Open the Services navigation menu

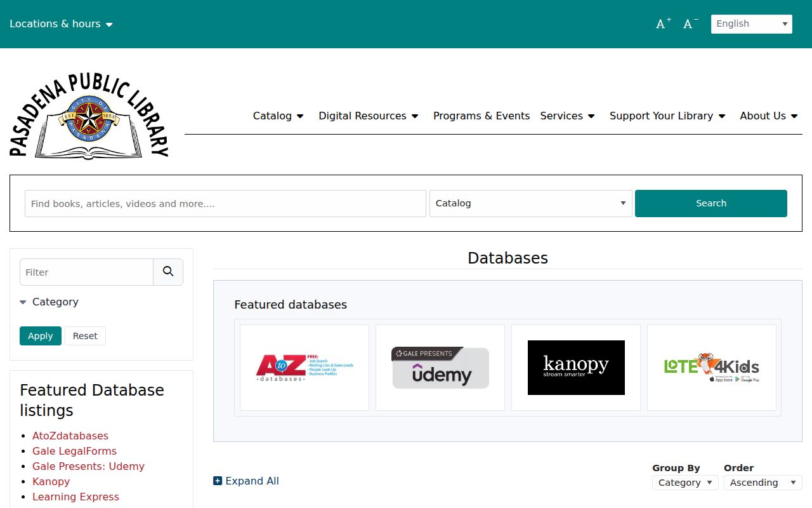click(568, 116)
